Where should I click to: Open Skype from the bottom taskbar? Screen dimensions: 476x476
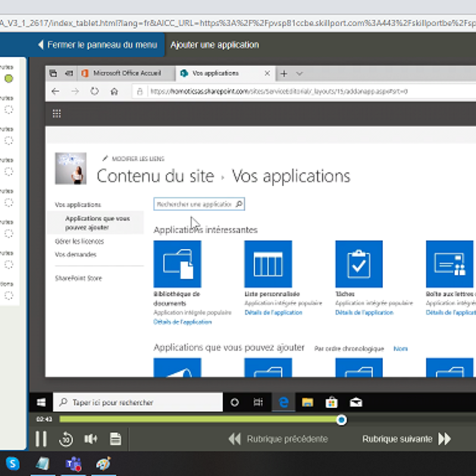pyautogui.click(x=12, y=464)
